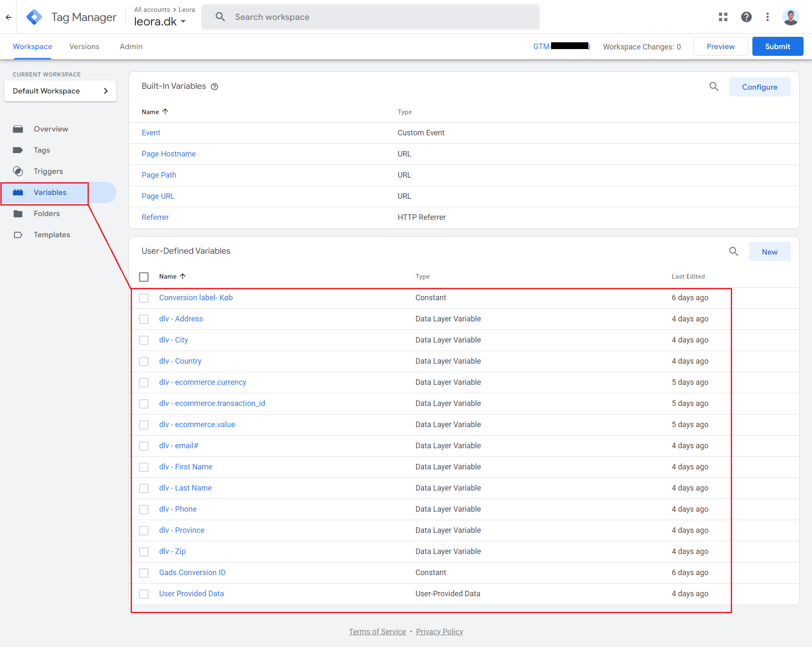Sort built-in variables by Name arrow

tap(165, 112)
